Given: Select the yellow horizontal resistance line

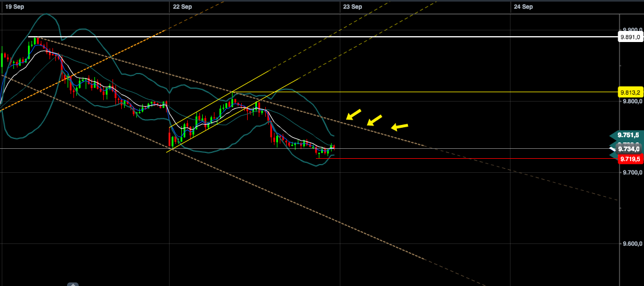Looking at the screenshot, I should point(425,92).
